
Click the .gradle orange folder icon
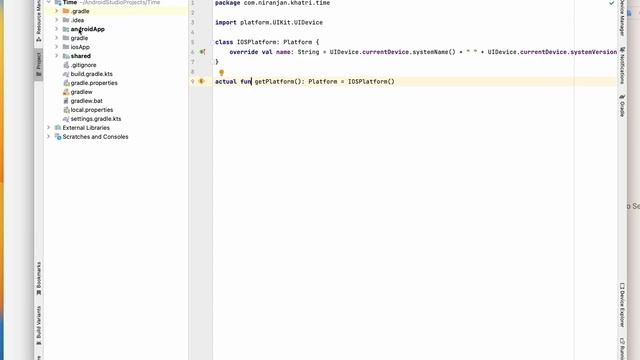[66, 11]
